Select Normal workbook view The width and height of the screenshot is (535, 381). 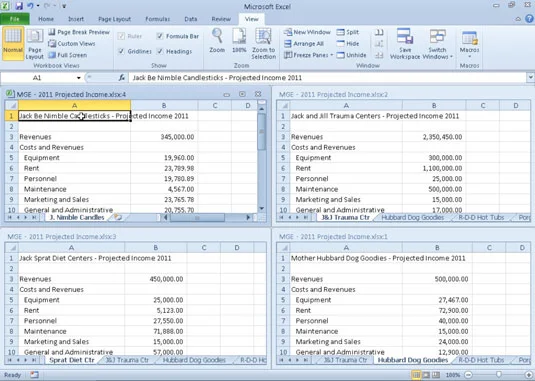pos(13,43)
